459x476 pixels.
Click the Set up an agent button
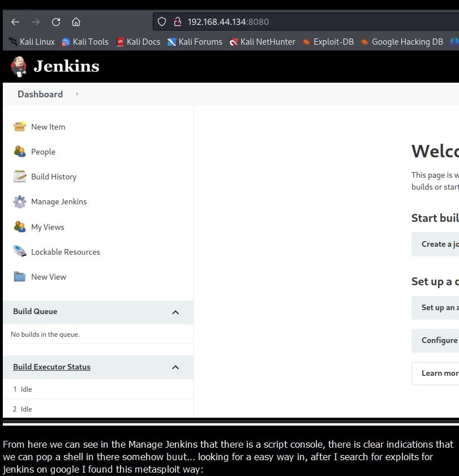tap(435, 307)
